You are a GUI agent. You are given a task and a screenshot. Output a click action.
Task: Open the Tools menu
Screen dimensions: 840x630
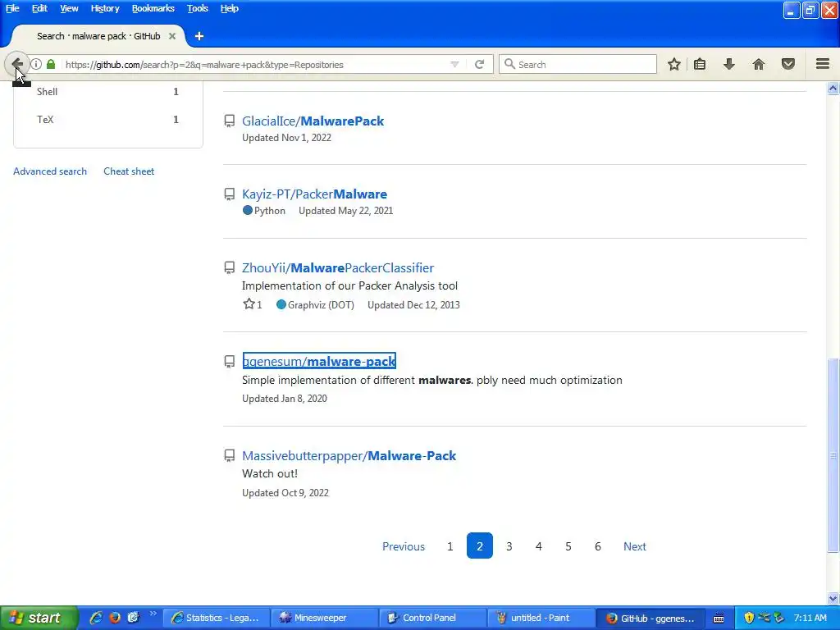[x=198, y=8]
